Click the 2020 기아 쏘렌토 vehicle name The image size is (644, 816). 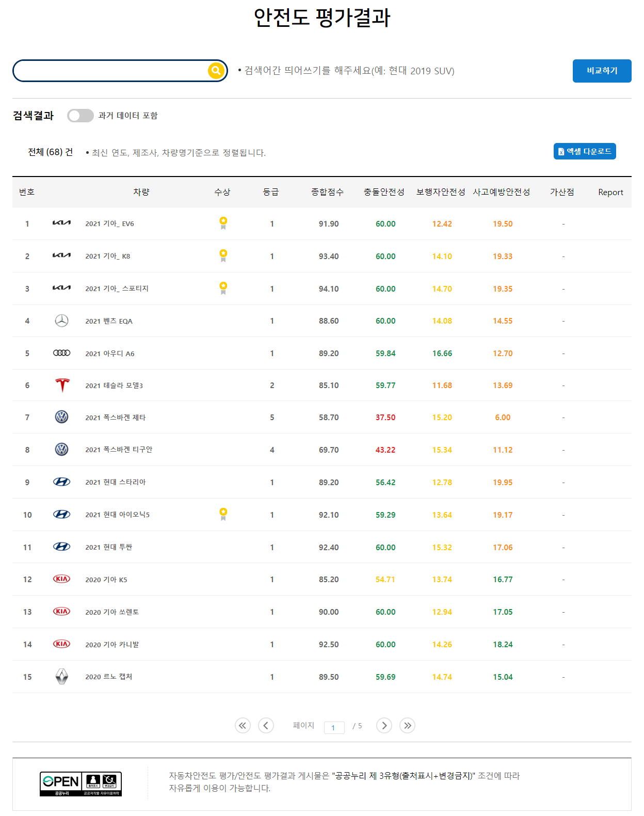click(112, 612)
